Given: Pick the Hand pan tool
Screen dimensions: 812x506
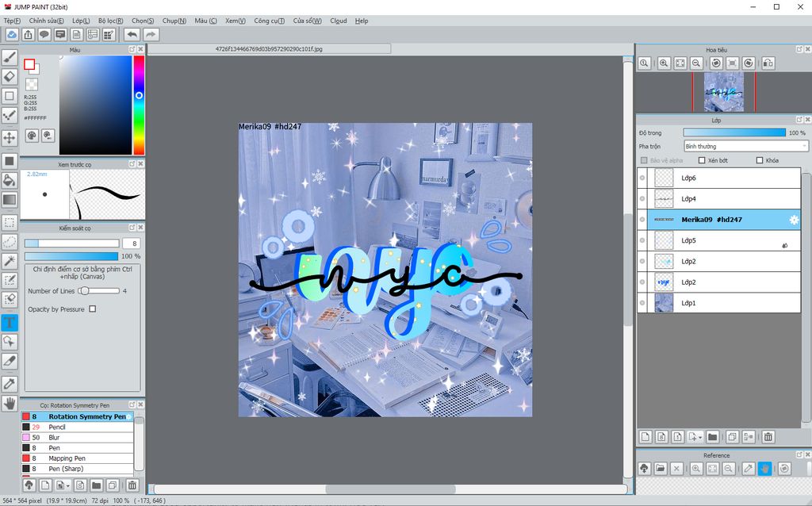Looking at the screenshot, I should click(10, 403).
